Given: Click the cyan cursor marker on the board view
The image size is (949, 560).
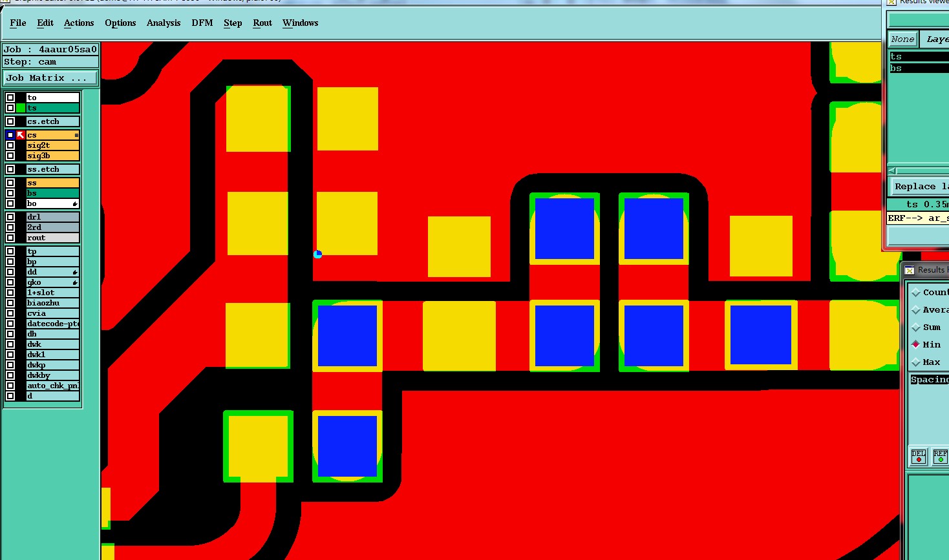Looking at the screenshot, I should [317, 254].
